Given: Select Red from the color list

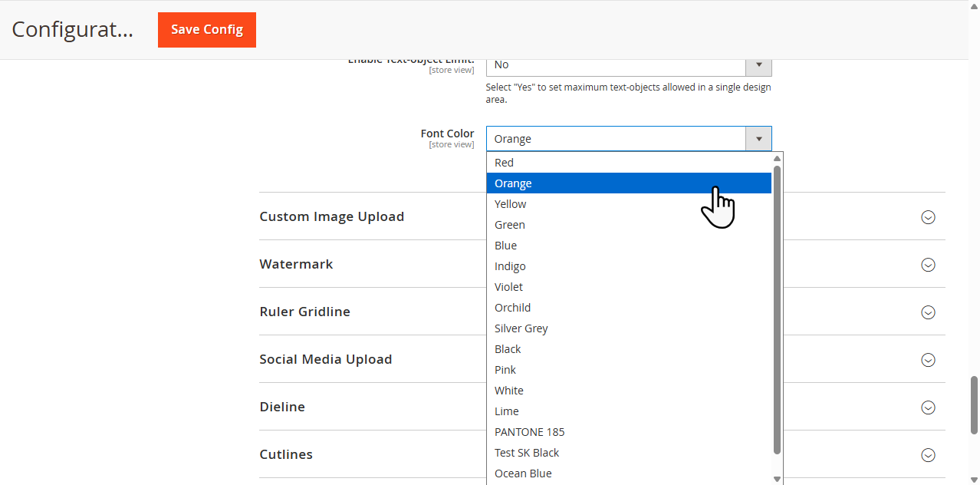Looking at the screenshot, I should tap(504, 163).
